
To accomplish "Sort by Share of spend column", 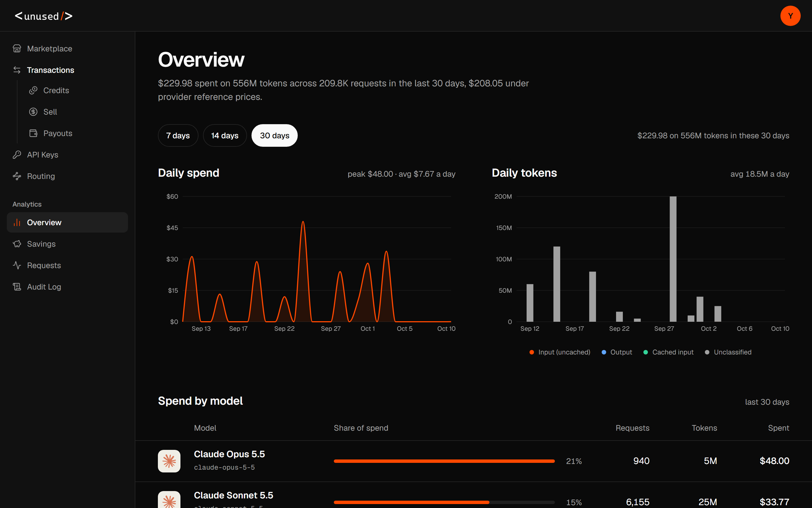I will (361, 428).
